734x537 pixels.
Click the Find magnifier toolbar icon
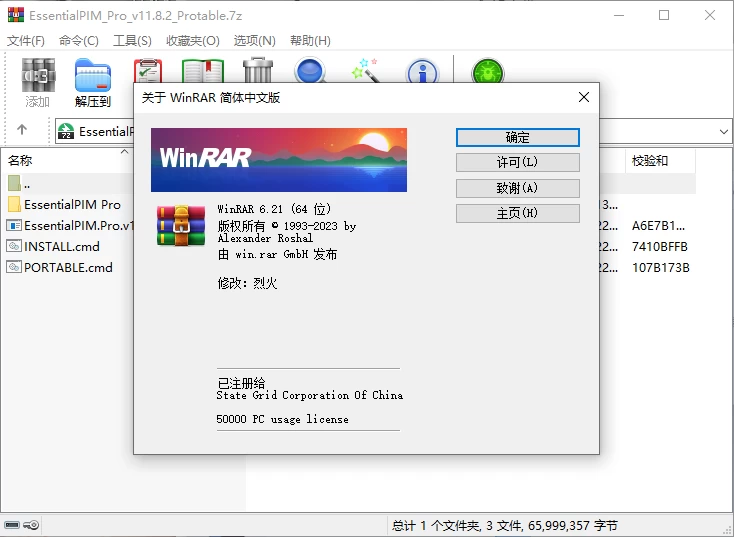(x=310, y=70)
